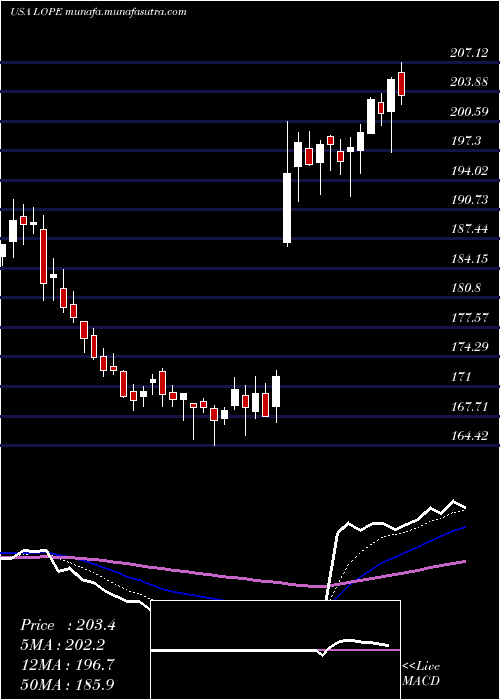Image resolution: width=500 pixels, height=700 pixels.
Task: Click the USA LOPE munafa.munafasutra.com watermark text
Action: coord(98,12)
